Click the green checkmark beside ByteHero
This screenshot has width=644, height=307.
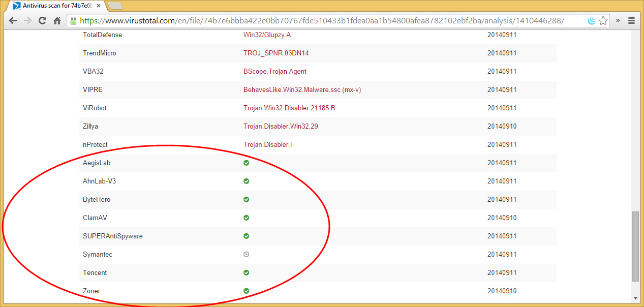click(x=246, y=199)
